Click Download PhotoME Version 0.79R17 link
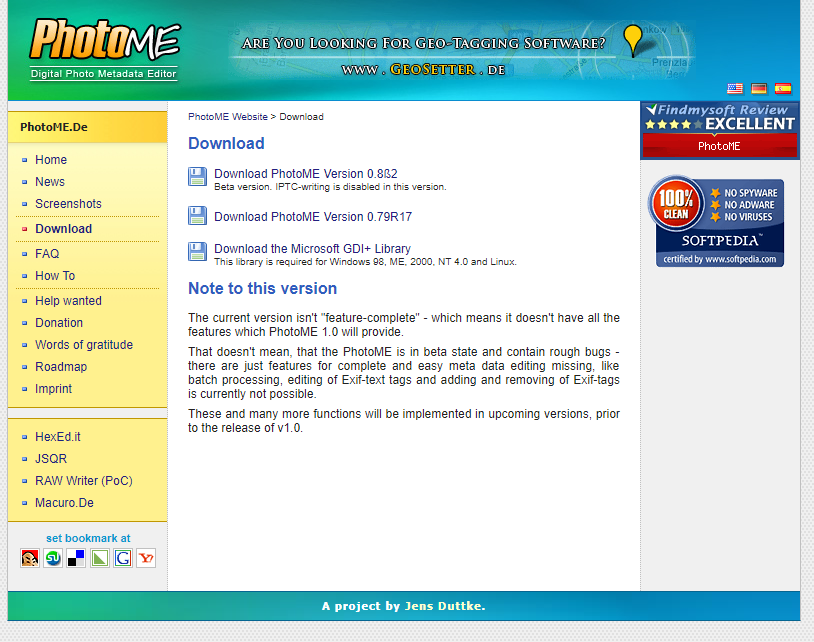Viewport: 814px width, 642px height. click(313, 216)
